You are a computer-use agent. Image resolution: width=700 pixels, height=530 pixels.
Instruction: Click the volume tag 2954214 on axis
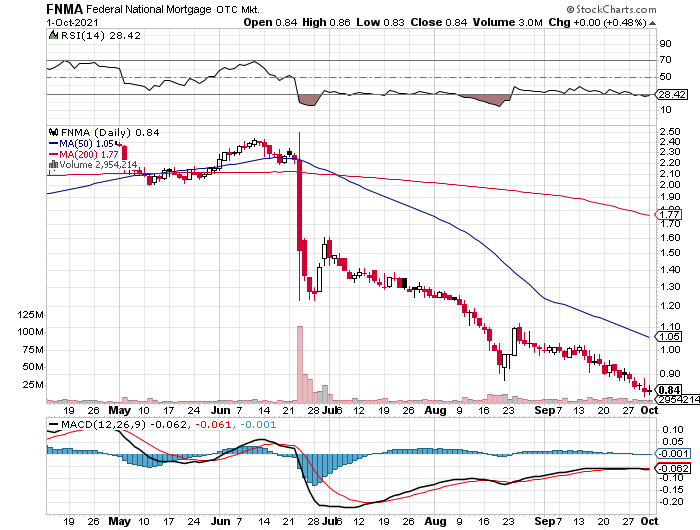point(678,399)
